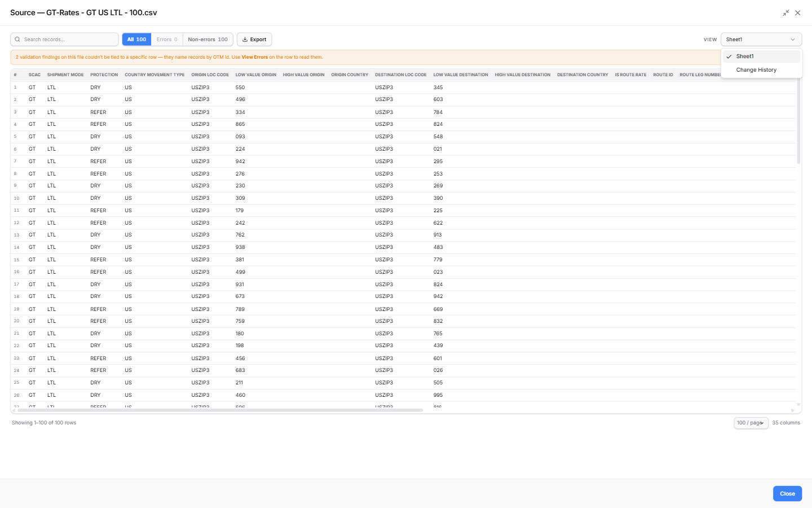Click low value destination 669 in row 19

(438, 309)
